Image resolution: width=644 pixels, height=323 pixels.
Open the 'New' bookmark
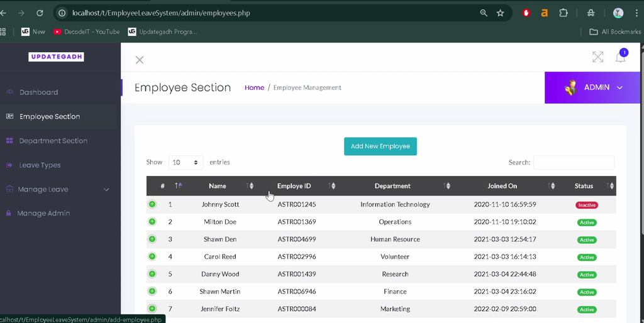click(33, 31)
